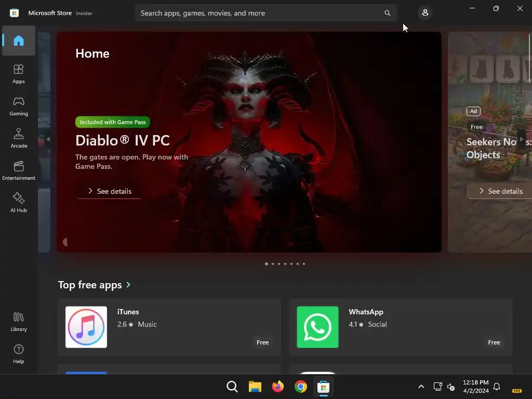
Task: Select the sixth carousel page dot
Action: (x=298, y=264)
